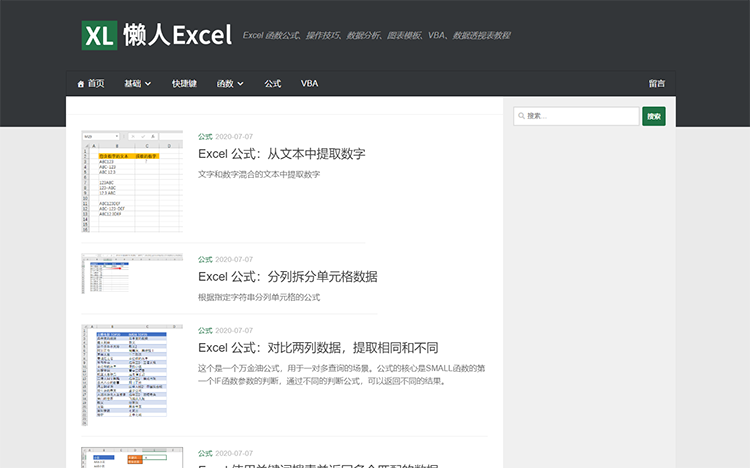
Task: Click the magnifier icon in search box
Action: coord(521,116)
